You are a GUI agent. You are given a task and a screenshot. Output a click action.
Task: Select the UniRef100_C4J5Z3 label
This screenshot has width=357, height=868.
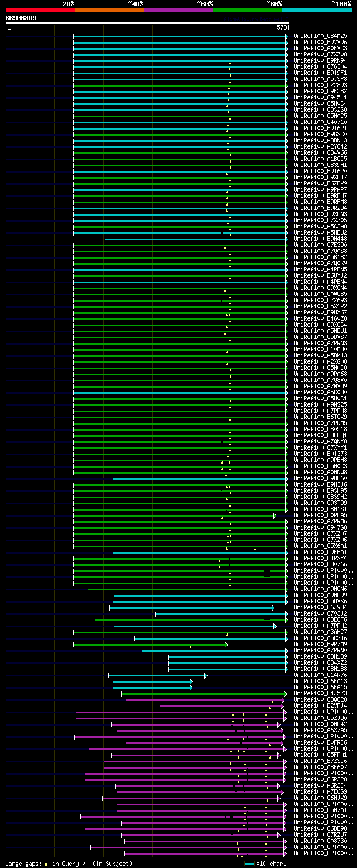(320, 693)
